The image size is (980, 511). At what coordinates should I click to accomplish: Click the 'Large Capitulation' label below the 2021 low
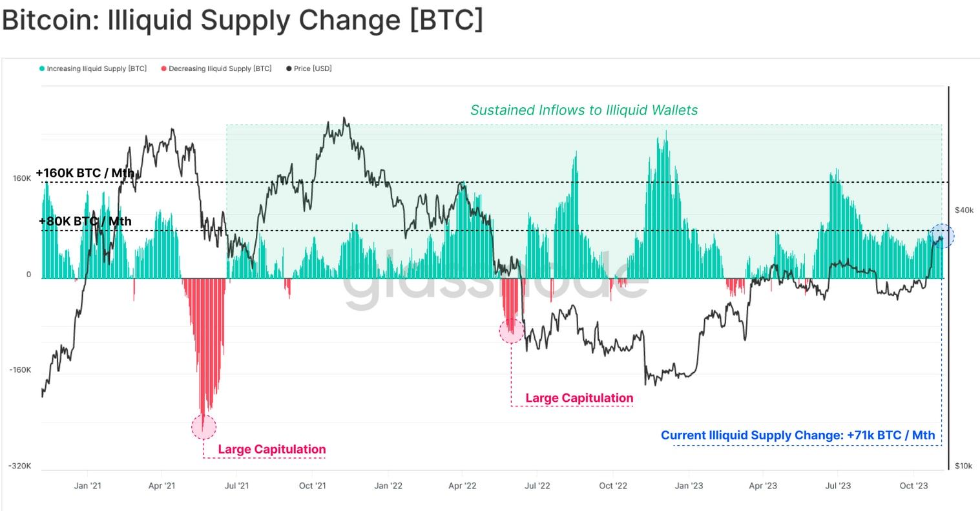[271, 450]
